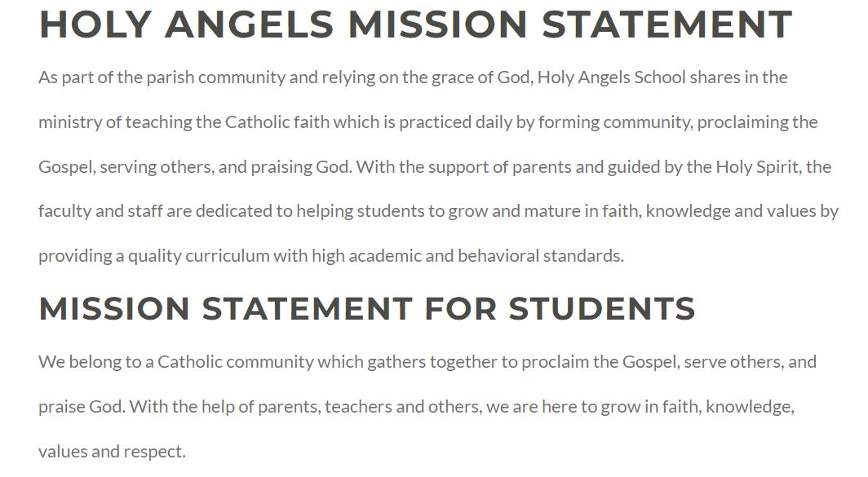Image resolution: width=868 pixels, height=477 pixels.
Task: Click the words "Catholic faith" in first paragraph
Action: tap(275, 122)
